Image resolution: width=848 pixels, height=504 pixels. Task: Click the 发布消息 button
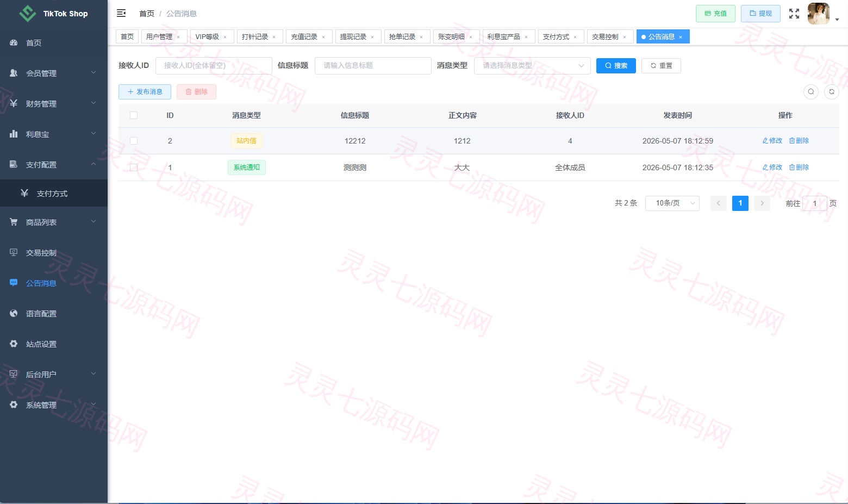point(145,92)
